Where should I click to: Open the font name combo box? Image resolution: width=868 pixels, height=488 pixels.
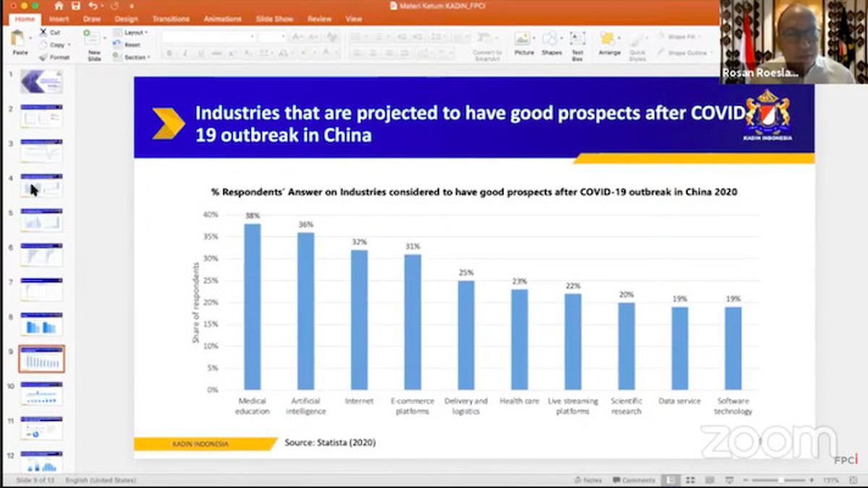208,36
